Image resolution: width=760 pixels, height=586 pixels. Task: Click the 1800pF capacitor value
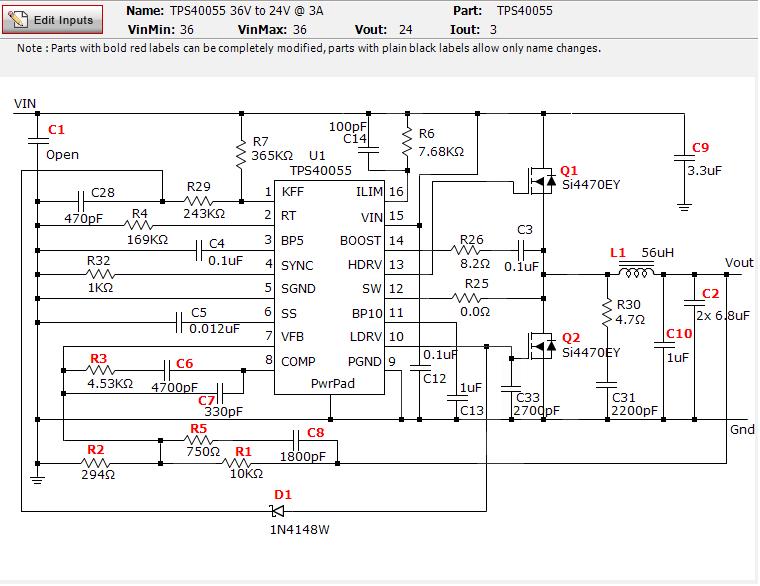302,457
